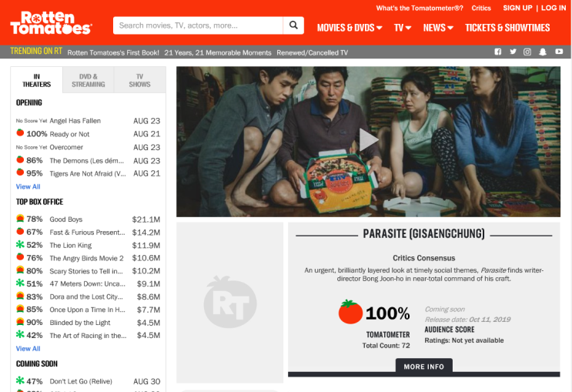Click certified fresh icon for Once Upon a Time
Image resolution: width=572 pixels, height=392 pixels.
20,309
